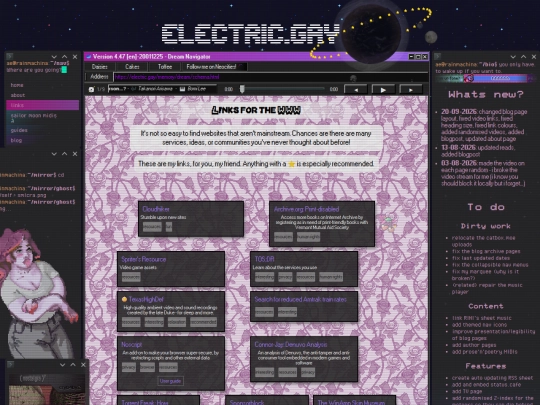Collapse the bottom-left image panel with down chevron

tap(62, 364)
